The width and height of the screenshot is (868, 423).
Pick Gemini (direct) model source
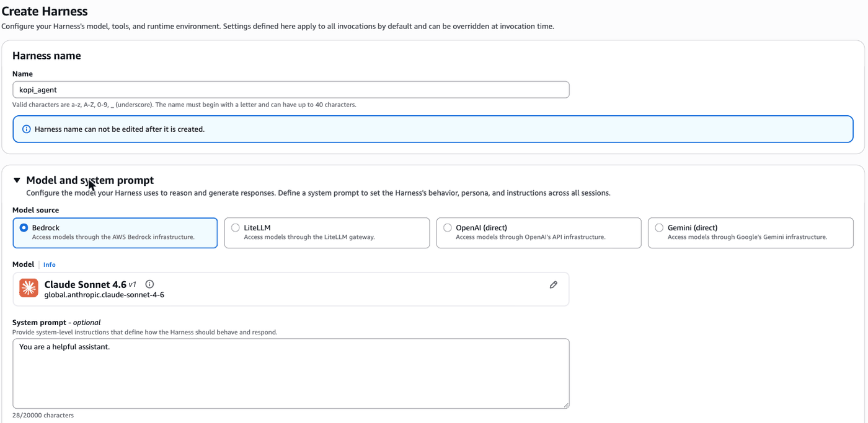751,233
